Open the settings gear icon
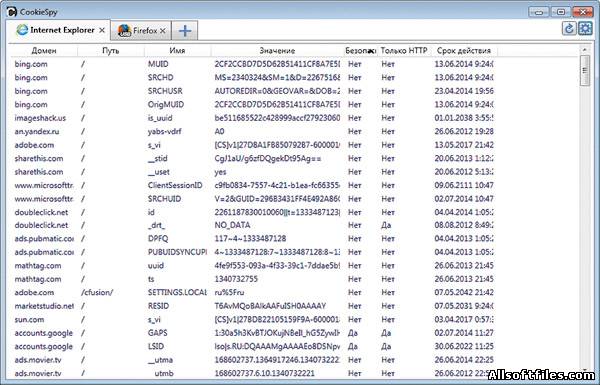The image size is (600, 385). tap(585, 29)
